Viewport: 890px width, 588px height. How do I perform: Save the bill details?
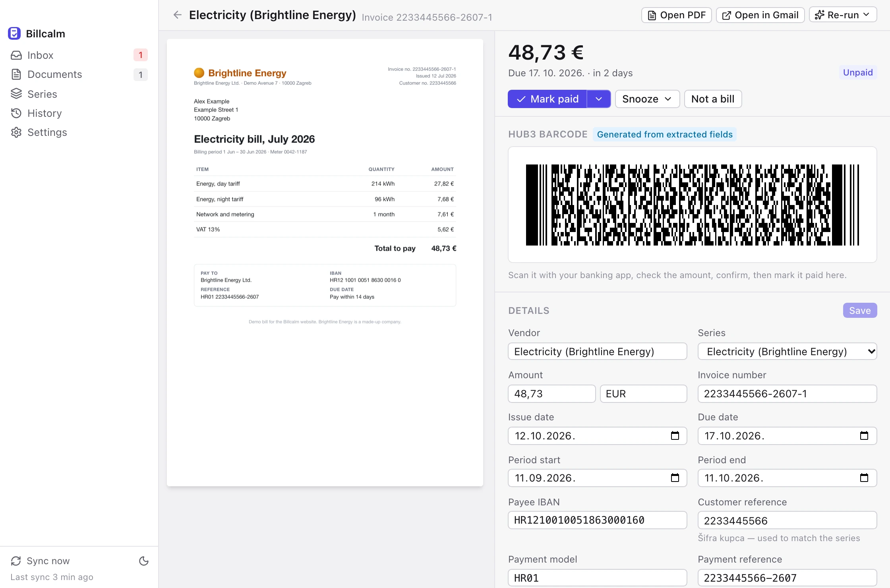pyautogui.click(x=860, y=310)
